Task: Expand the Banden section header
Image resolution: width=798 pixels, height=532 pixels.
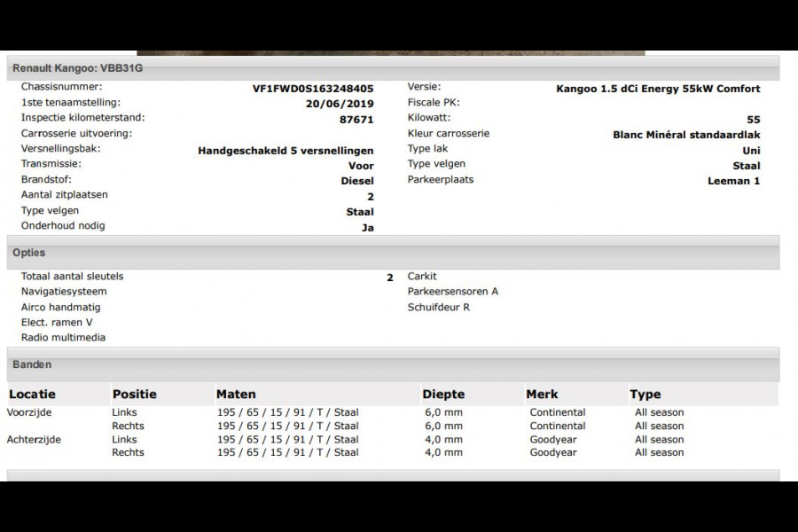Action: tap(32, 364)
